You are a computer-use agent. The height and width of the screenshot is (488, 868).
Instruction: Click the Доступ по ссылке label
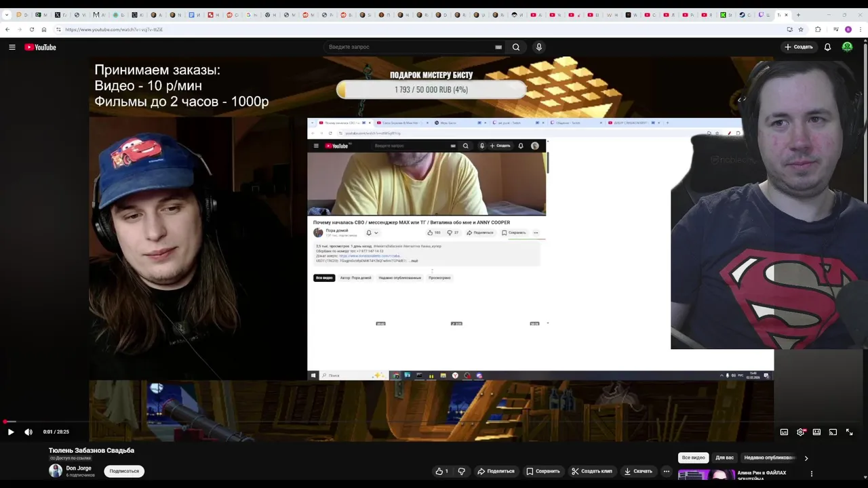pos(70,458)
